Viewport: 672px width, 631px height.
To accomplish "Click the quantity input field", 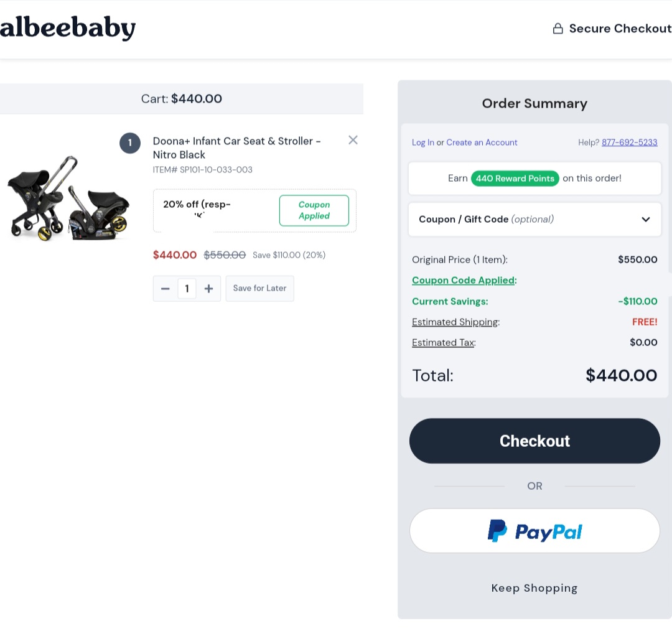I will pyautogui.click(x=187, y=289).
